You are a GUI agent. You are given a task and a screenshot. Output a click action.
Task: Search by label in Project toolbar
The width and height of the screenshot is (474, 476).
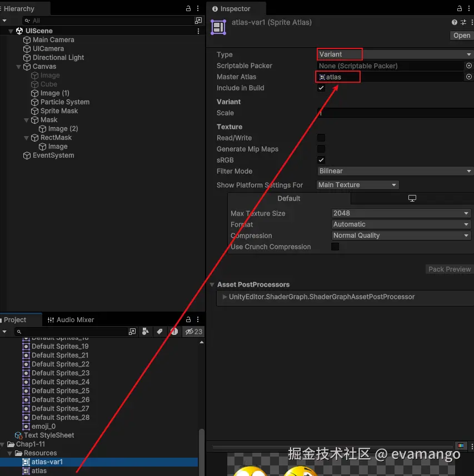[x=159, y=332]
